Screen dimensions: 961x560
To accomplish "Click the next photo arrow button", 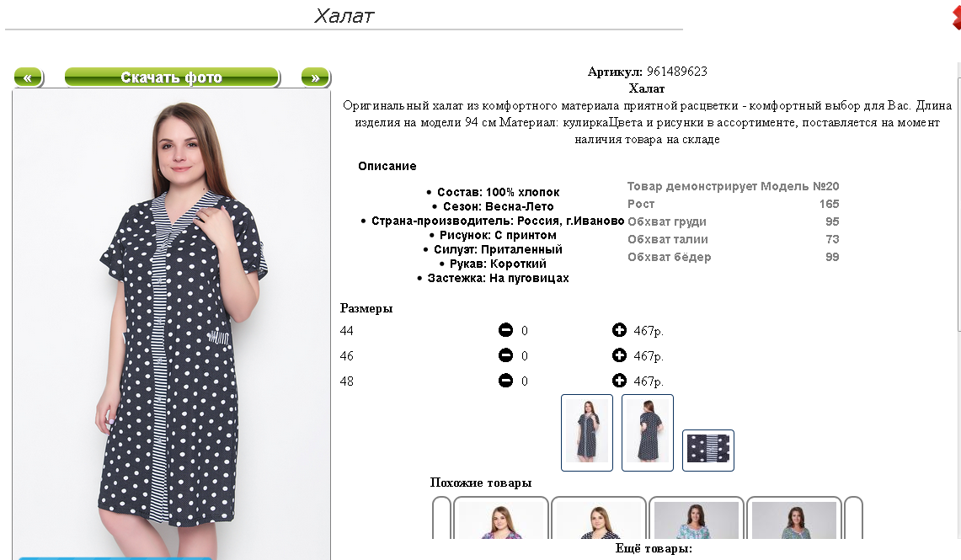I will pyautogui.click(x=316, y=77).
